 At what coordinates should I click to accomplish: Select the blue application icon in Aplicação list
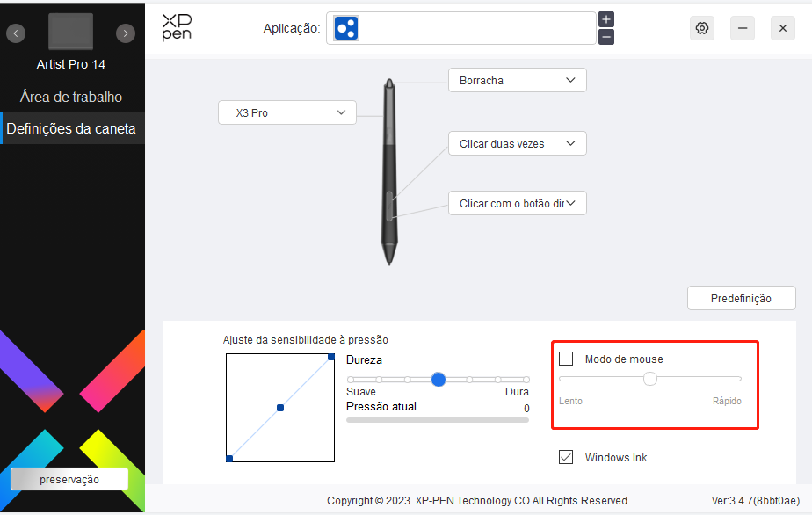click(x=346, y=28)
